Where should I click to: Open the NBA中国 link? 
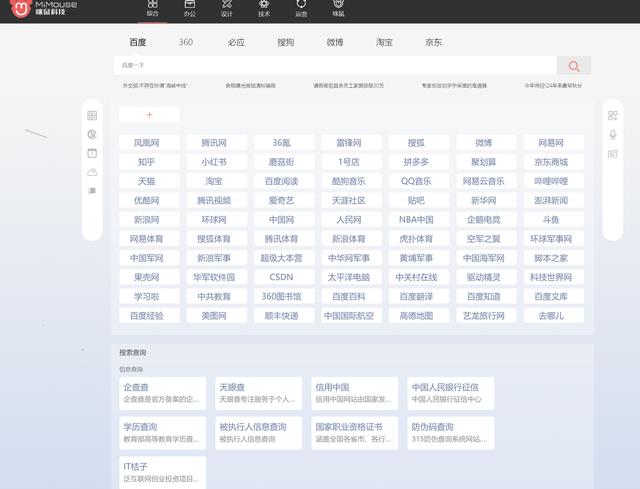tap(419, 220)
